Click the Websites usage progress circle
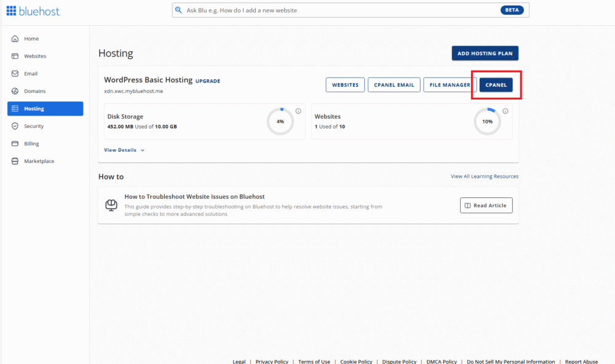The width and height of the screenshot is (615, 364). pos(487,121)
